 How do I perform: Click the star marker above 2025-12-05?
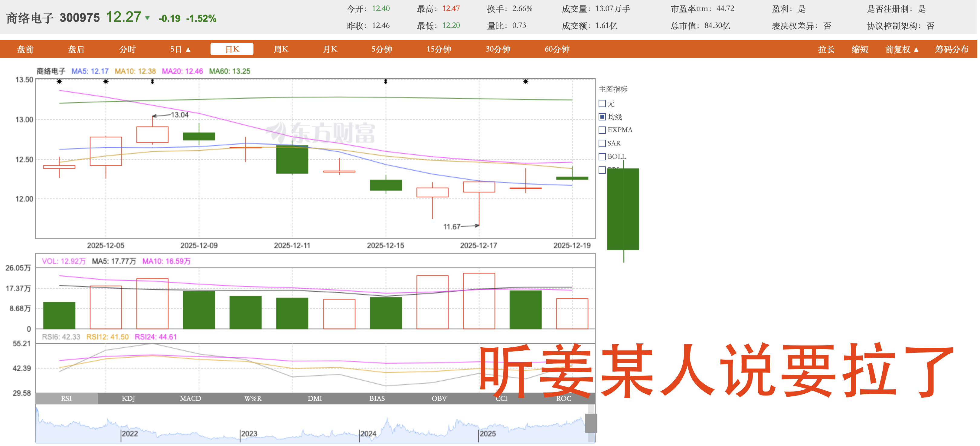(106, 81)
